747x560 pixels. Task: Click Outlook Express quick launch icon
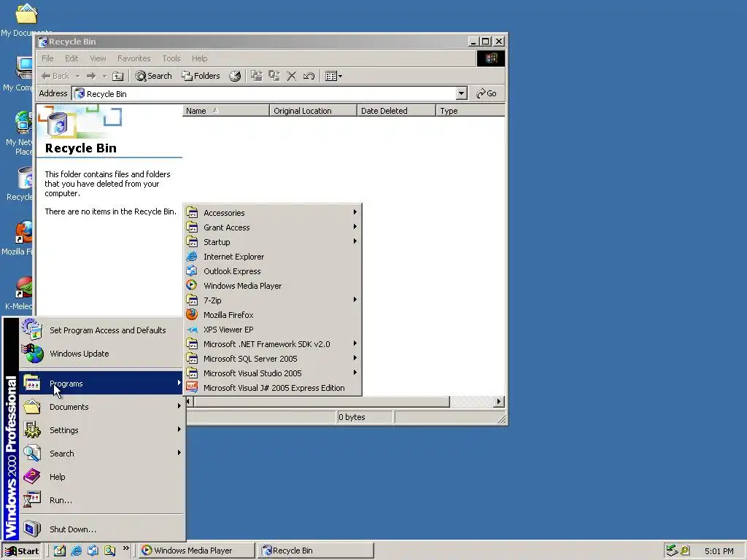93,551
